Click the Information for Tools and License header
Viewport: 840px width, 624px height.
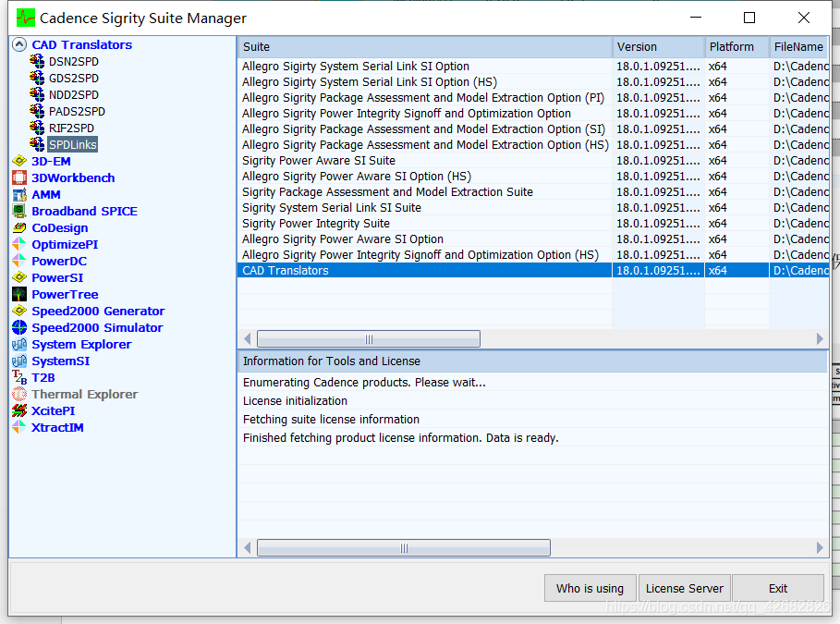[533, 361]
